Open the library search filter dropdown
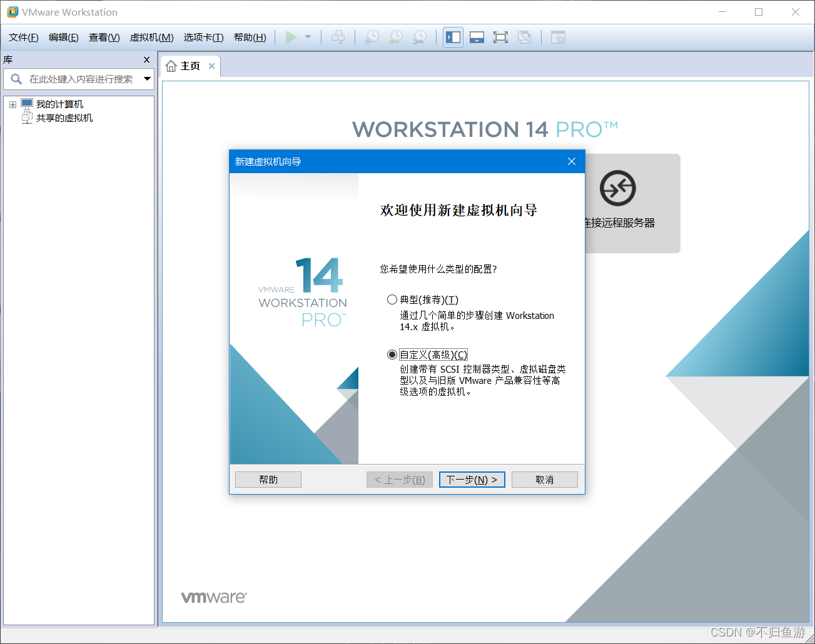The width and height of the screenshot is (815, 644). point(148,79)
